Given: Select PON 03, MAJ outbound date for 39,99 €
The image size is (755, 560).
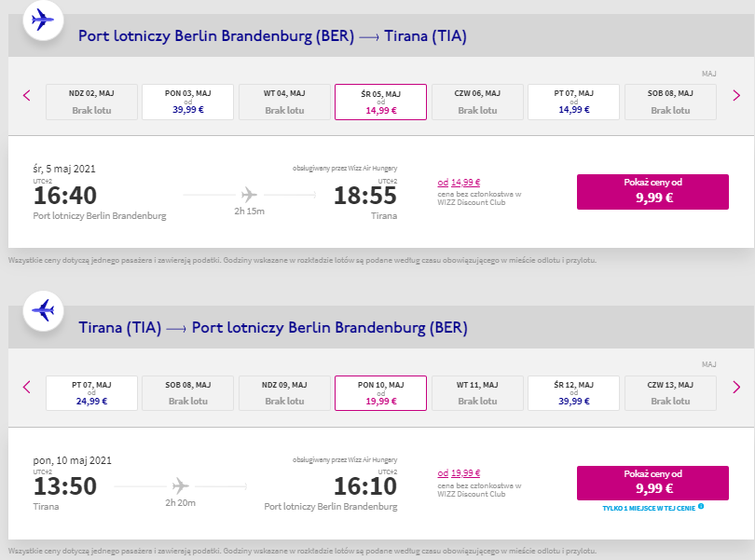Looking at the screenshot, I should 187,102.
